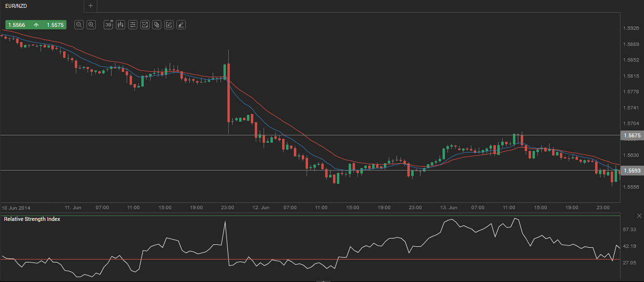Open the candlestick chart type menu
Viewport: 644px width, 282px height.
121,24
